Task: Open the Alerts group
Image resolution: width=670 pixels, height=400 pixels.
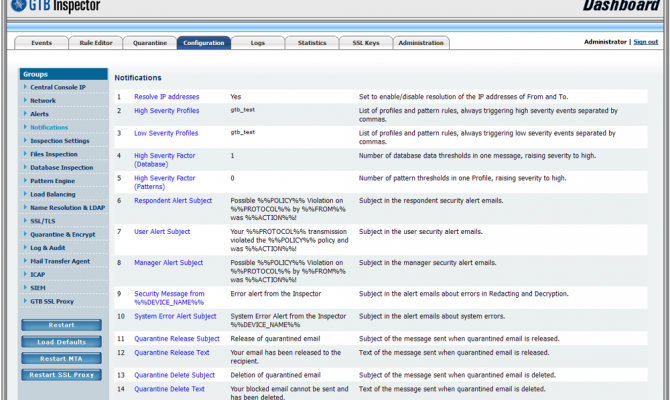Action: (x=39, y=114)
